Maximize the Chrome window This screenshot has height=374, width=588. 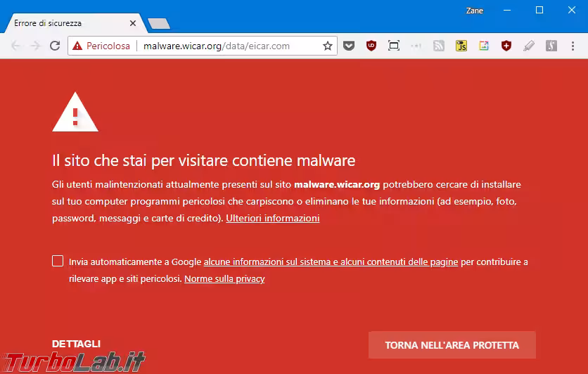point(539,10)
